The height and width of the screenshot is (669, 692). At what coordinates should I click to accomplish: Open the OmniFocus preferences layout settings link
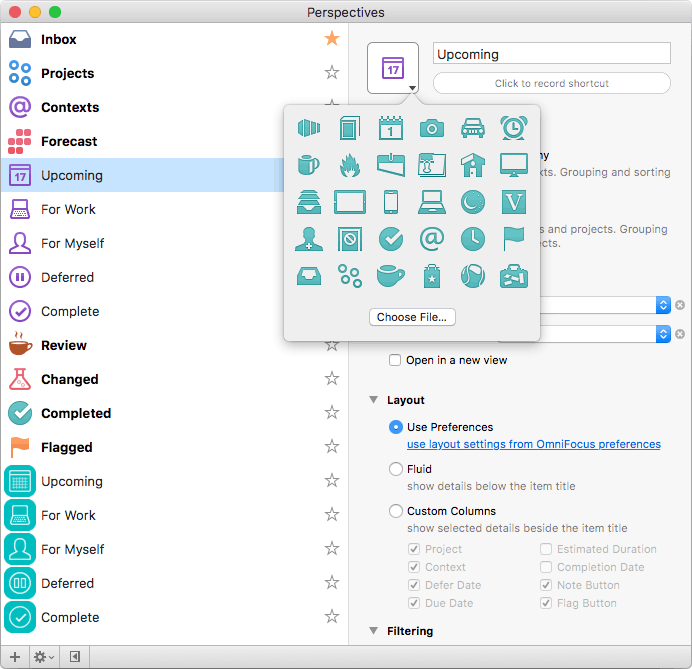coord(534,444)
